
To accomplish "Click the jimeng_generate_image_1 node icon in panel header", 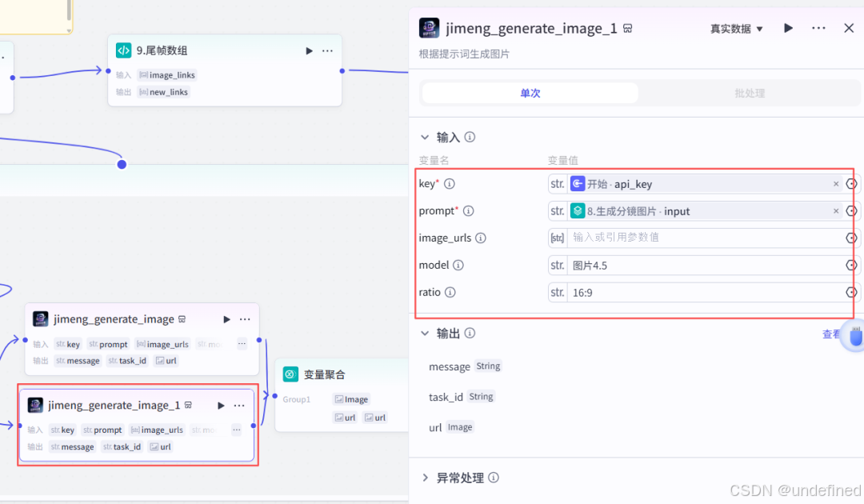I will pos(429,27).
